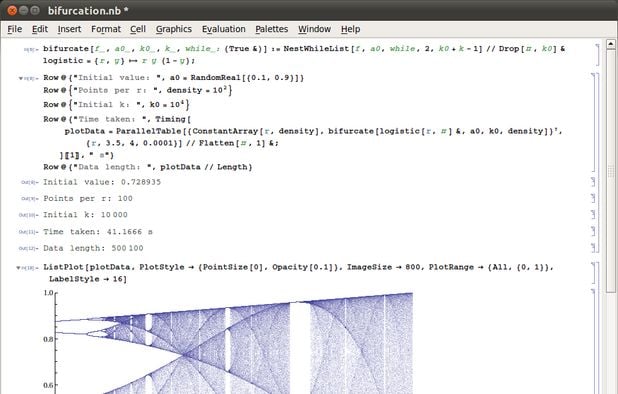This screenshot has height=394, width=618.
Task: Close the bifurcation.nb window
Action: [x=12, y=10]
